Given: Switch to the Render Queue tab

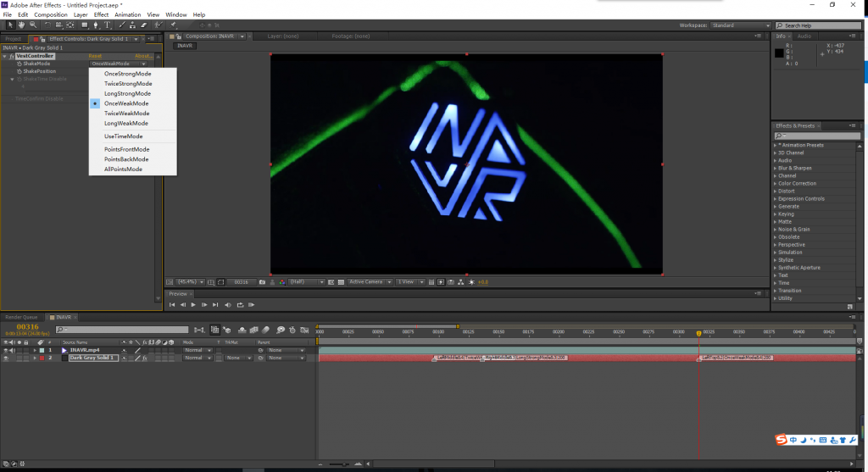Looking at the screenshot, I should [x=21, y=318].
